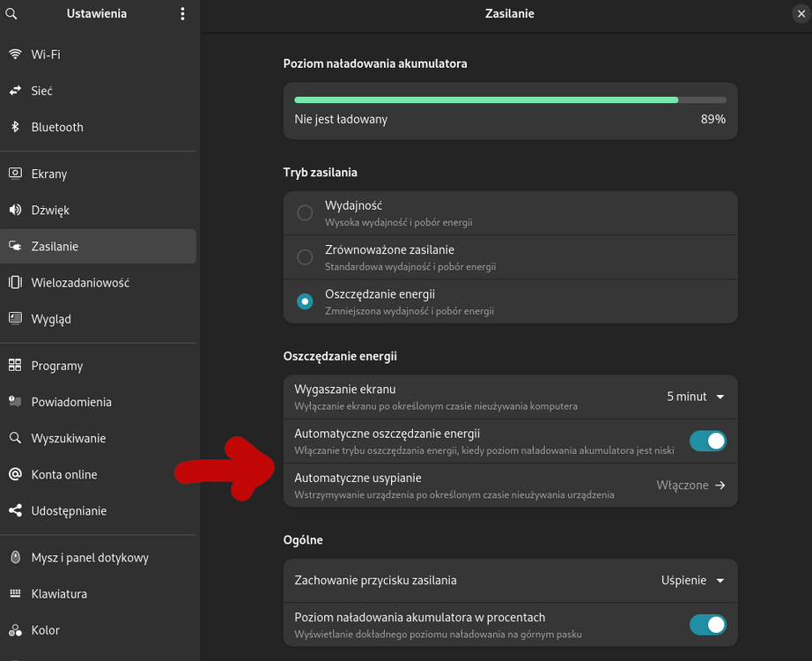Click the Konta online at-sign icon

15,475
